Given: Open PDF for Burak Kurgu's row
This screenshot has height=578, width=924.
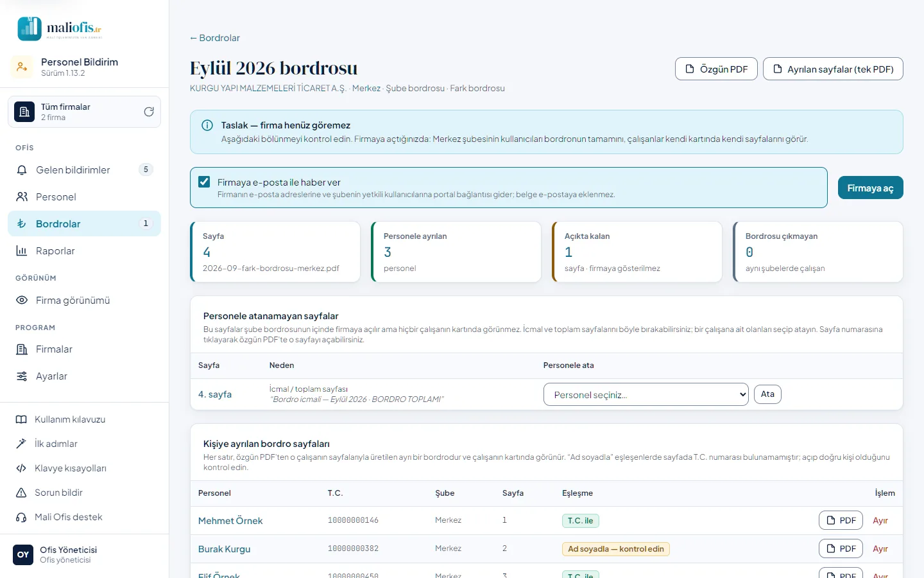Looking at the screenshot, I should (841, 548).
